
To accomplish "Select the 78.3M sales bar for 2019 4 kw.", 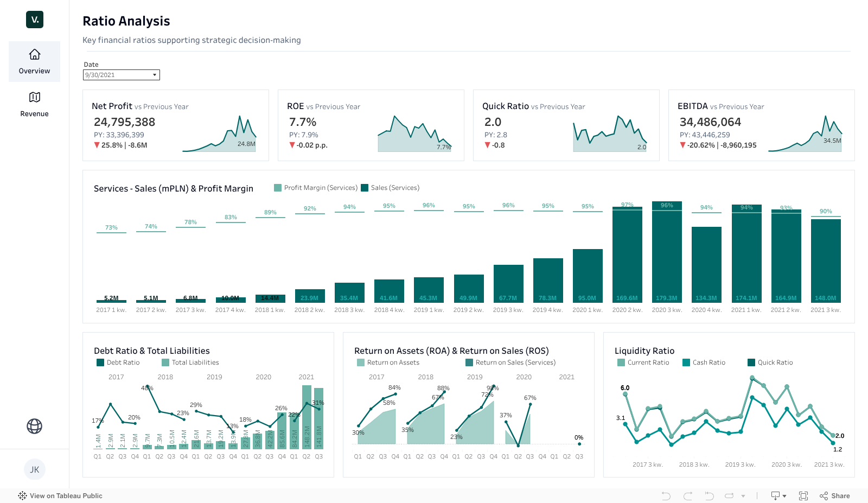I will 548,281.
